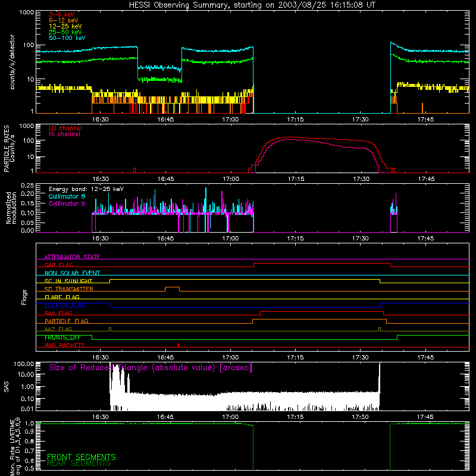
Task: Click the 100.00 tick on SAS axis
Action: 24,364
